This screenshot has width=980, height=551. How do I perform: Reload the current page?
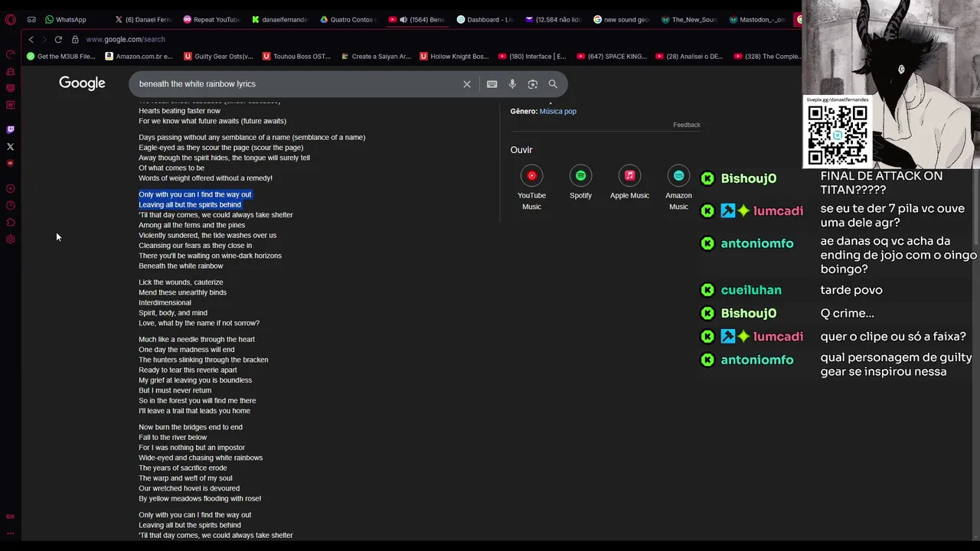pos(58,39)
